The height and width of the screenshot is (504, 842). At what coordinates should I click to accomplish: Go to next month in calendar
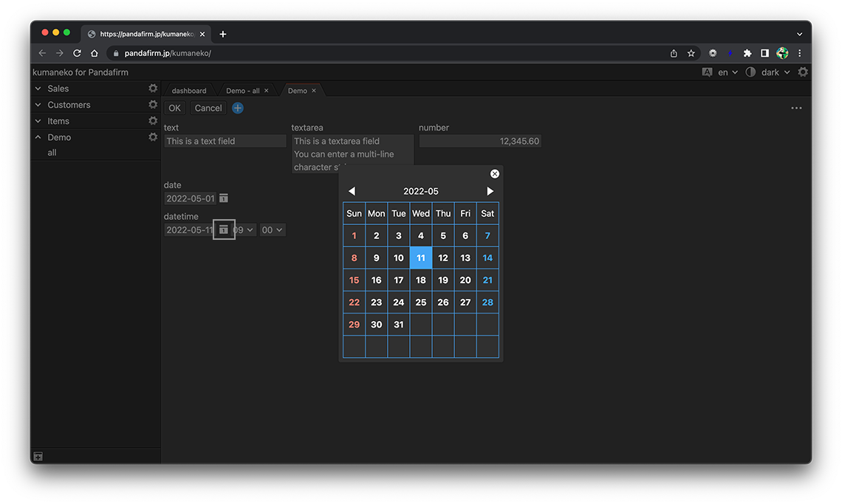tap(490, 191)
